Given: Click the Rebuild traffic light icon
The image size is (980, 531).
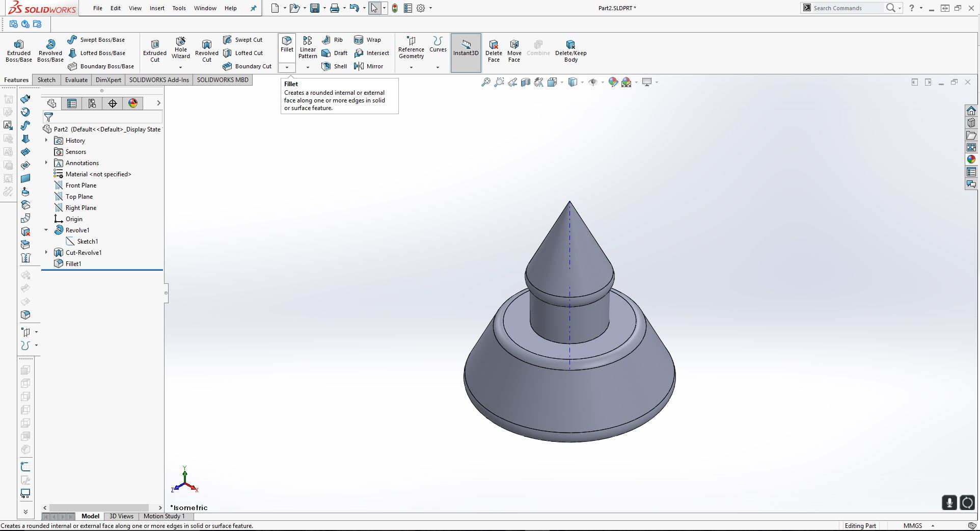Looking at the screenshot, I should pos(395,8).
